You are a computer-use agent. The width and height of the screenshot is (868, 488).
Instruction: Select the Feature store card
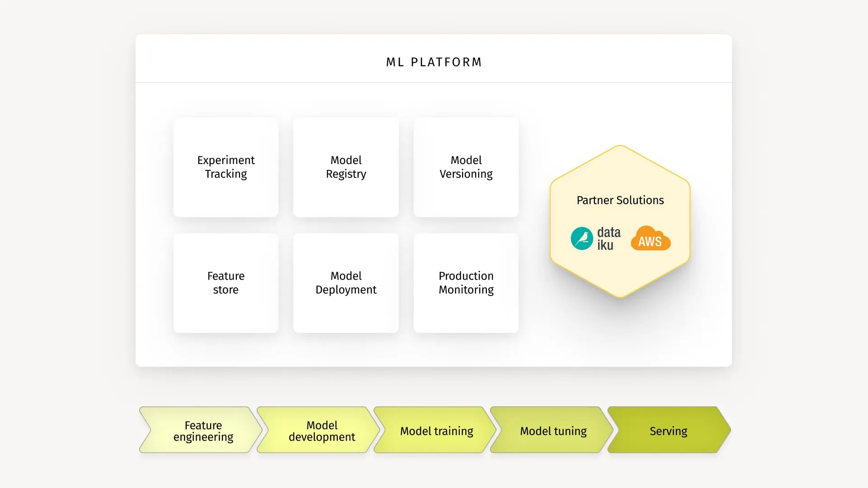[x=226, y=283]
